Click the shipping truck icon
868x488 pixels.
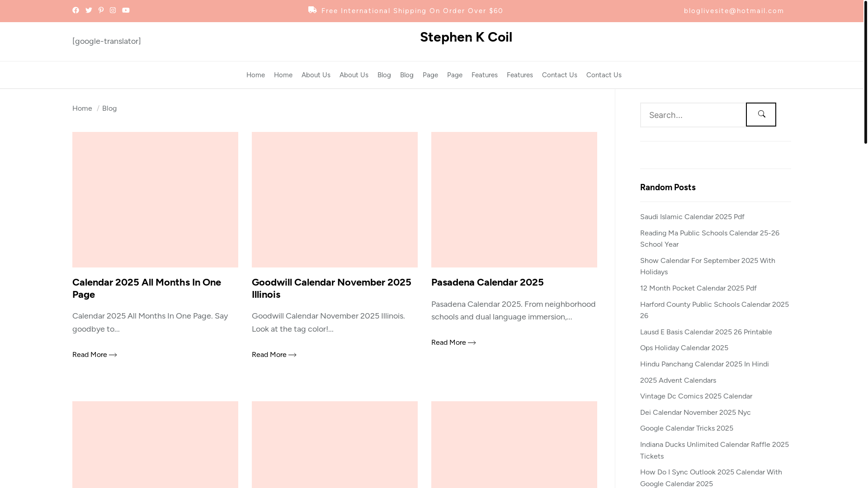[312, 10]
